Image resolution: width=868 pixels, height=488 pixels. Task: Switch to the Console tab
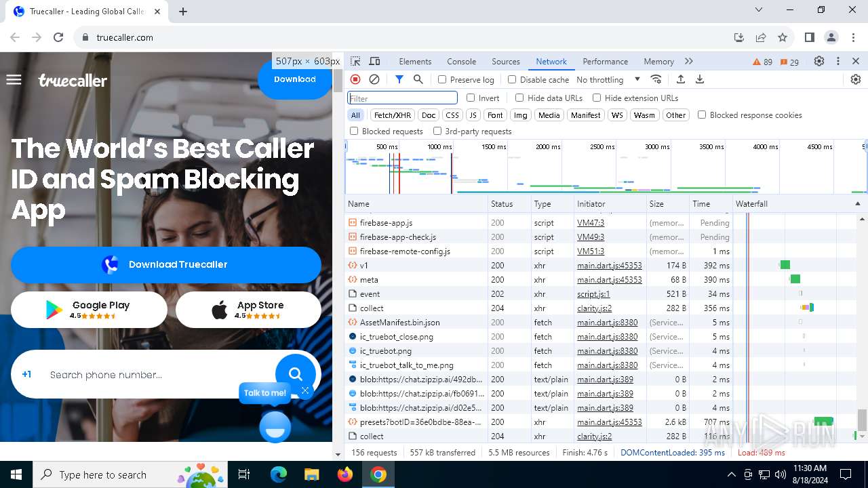coord(461,61)
